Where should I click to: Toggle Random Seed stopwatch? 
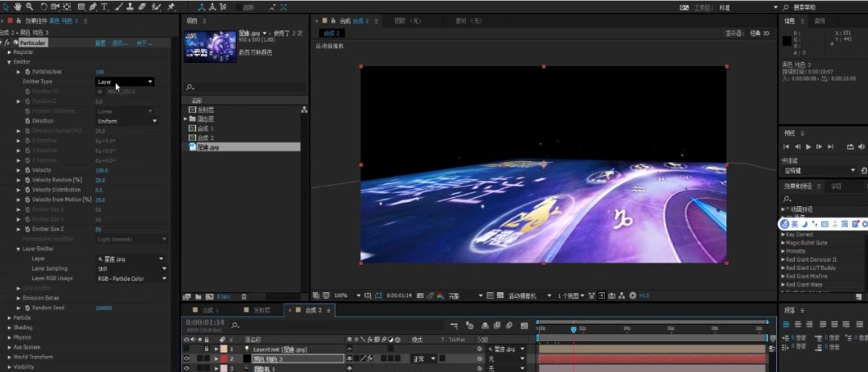(27, 308)
